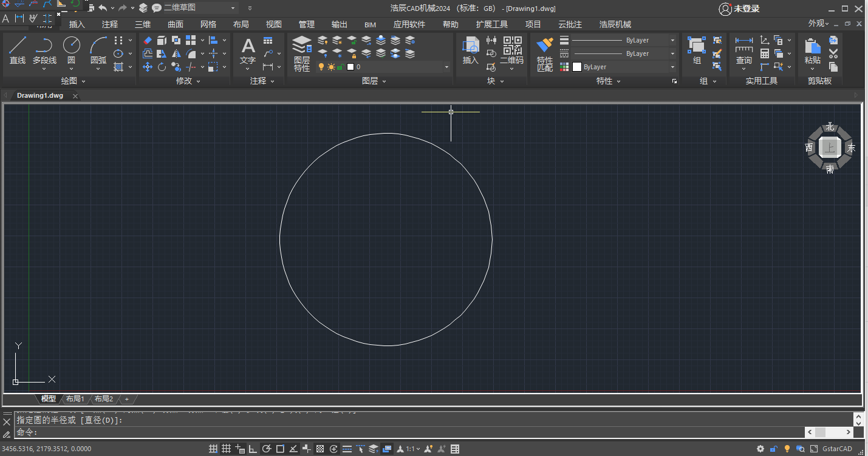Open the 外观 dropdown

819,24
